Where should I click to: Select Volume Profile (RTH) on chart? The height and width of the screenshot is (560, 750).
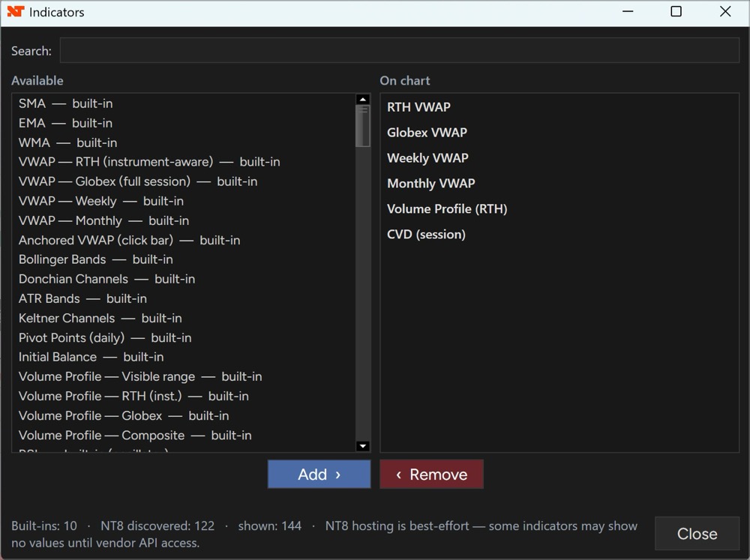pyautogui.click(x=559, y=209)
